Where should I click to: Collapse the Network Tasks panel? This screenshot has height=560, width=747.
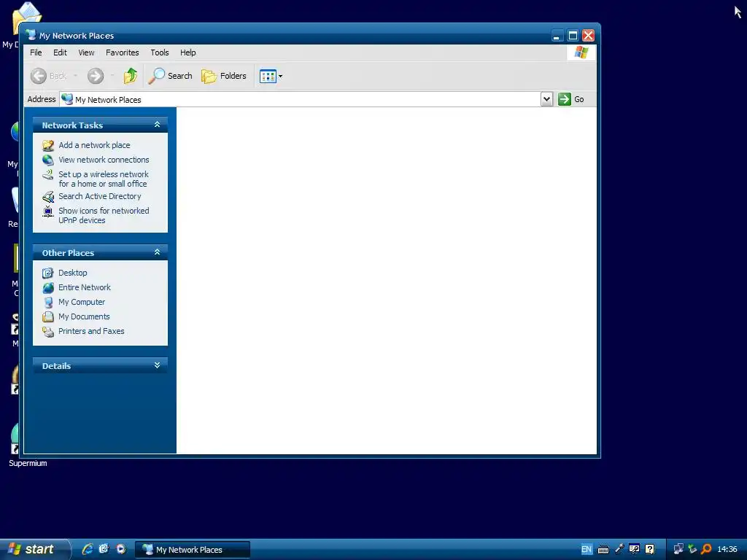(157, 125)
